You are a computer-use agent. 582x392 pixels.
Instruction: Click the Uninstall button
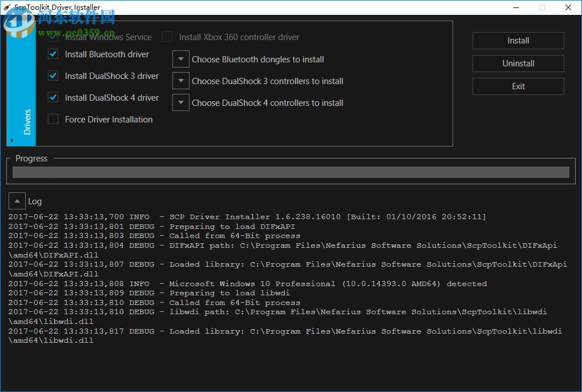click(x=517, y=63)
